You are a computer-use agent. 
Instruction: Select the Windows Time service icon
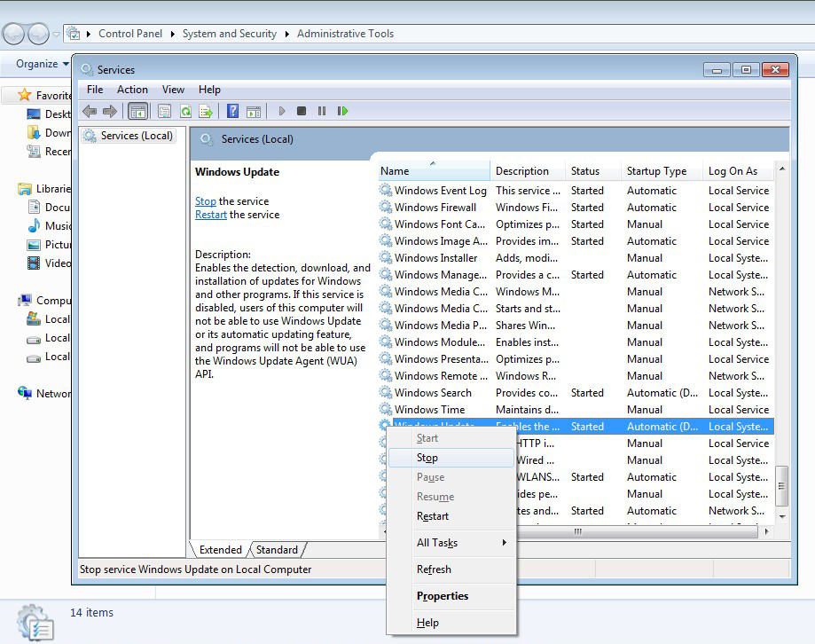pyautogui.click(x=385, y=409)
